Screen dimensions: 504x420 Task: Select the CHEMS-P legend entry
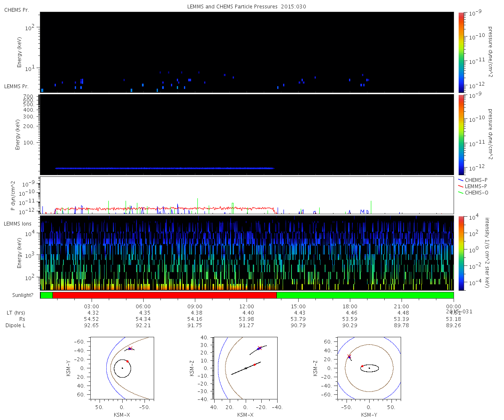(475, 180)
